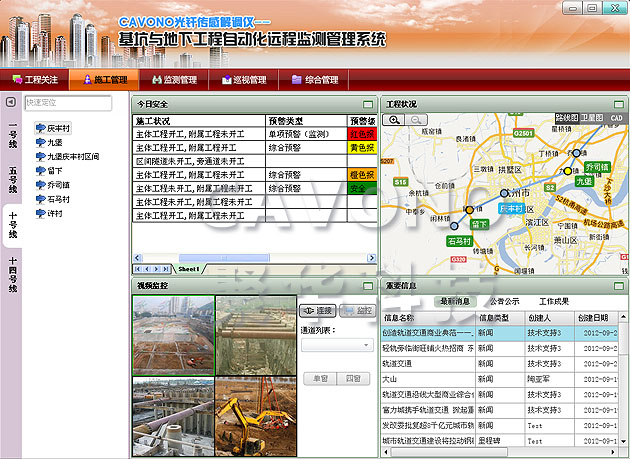Click the 连接 connect button

point(318,311)
